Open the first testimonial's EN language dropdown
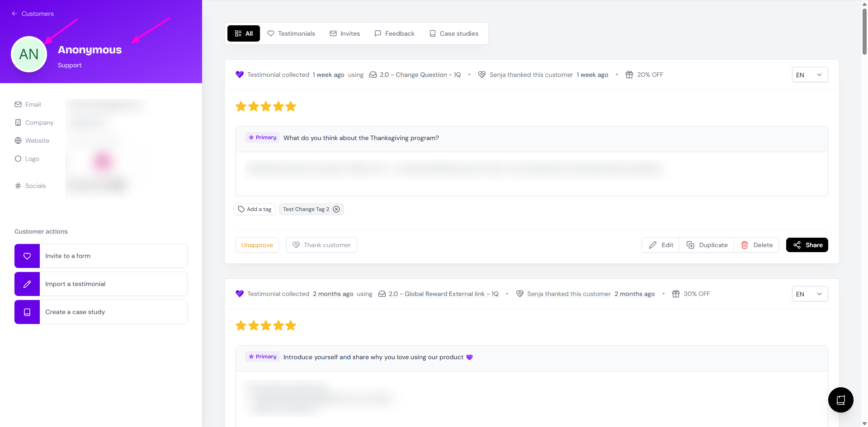Screen dimensions: 868x427 click(x=809, y=75)
